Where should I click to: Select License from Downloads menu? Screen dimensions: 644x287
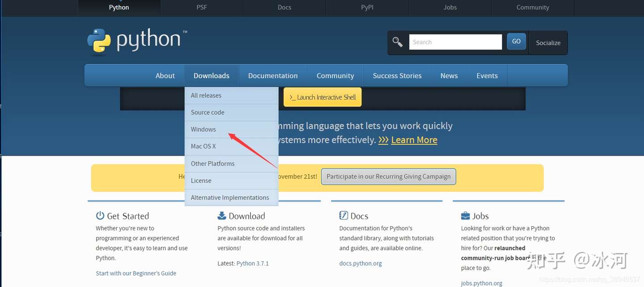pyautogui.click(x=232, y=181)
